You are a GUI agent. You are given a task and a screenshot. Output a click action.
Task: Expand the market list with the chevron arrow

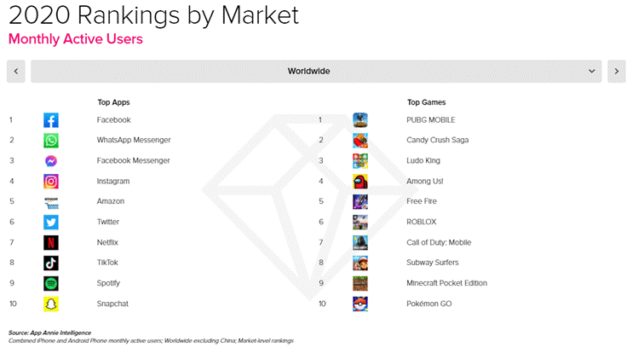coord(592,71)
